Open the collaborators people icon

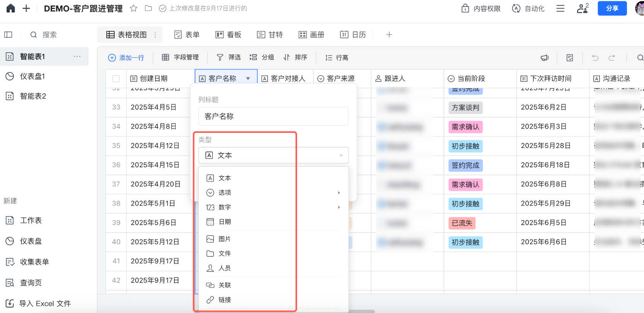[582, 9]
